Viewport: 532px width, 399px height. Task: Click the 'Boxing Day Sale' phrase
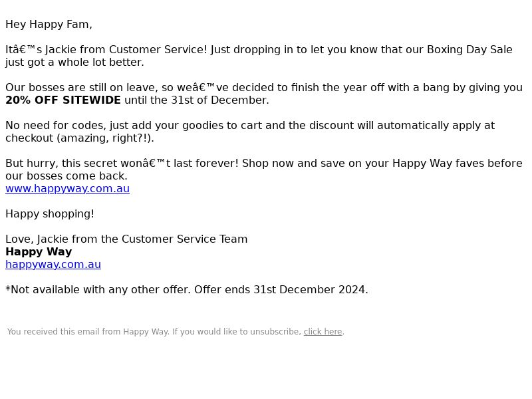469,49
